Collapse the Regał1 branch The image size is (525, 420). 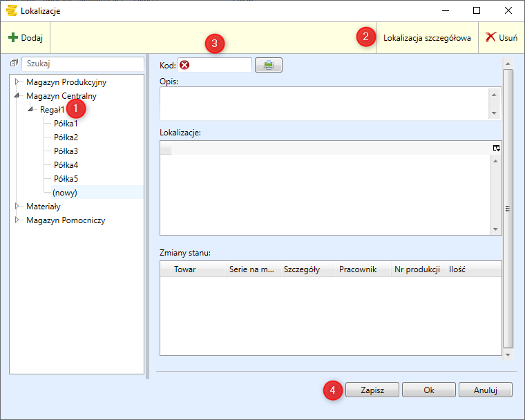point(31,110)
